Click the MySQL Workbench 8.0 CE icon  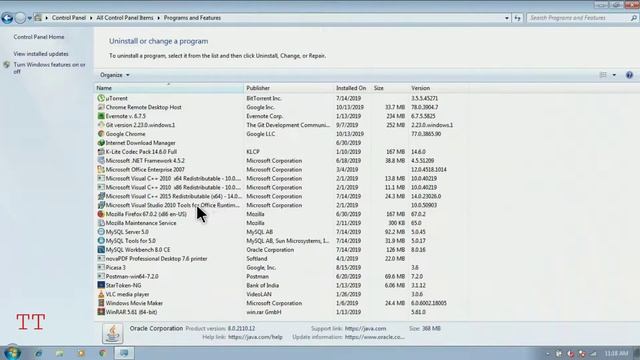click(x=101, y=249)
